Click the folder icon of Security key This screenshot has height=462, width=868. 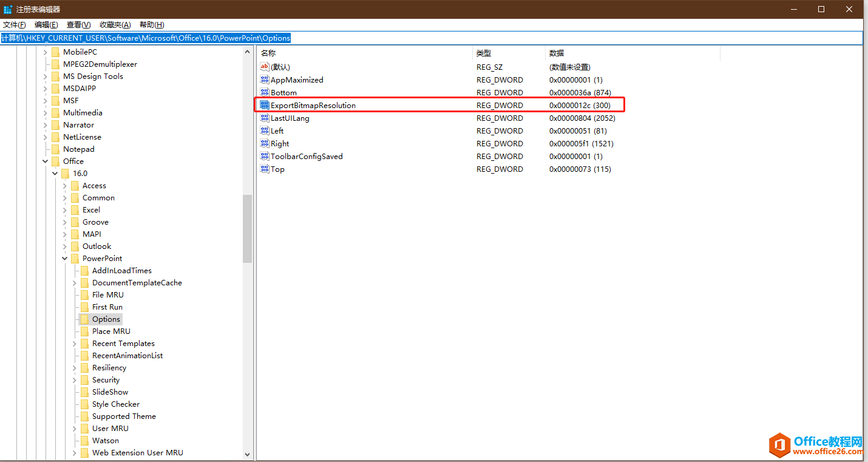[x=84, y=379]
